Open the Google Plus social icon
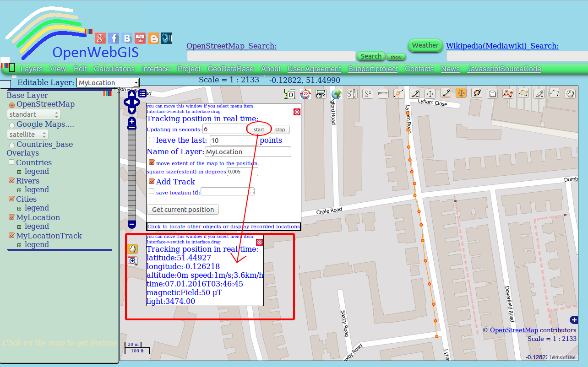This screenshot has height=367, width=588. pos(100,38)
